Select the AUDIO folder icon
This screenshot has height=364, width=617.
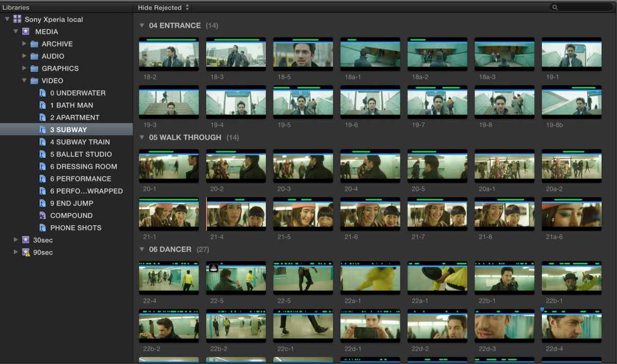click(34, 57)
